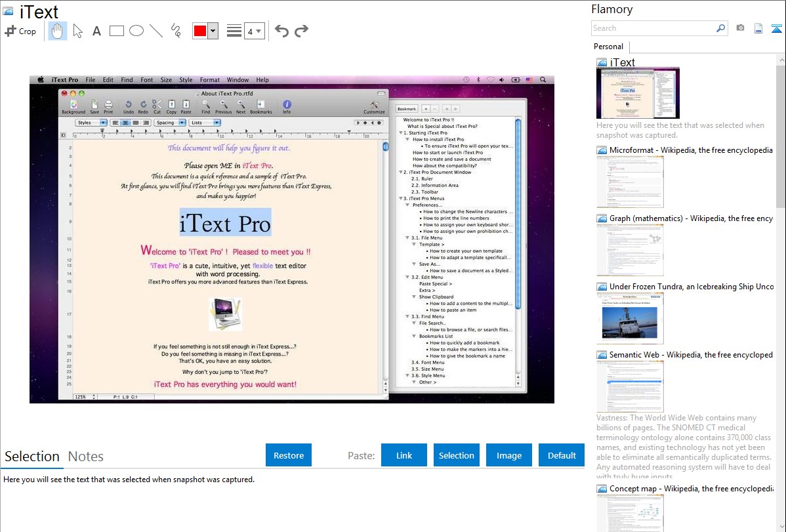Switch to the Personal tab
This screenshot has height=532, width=786.
(x=609, y=47)
